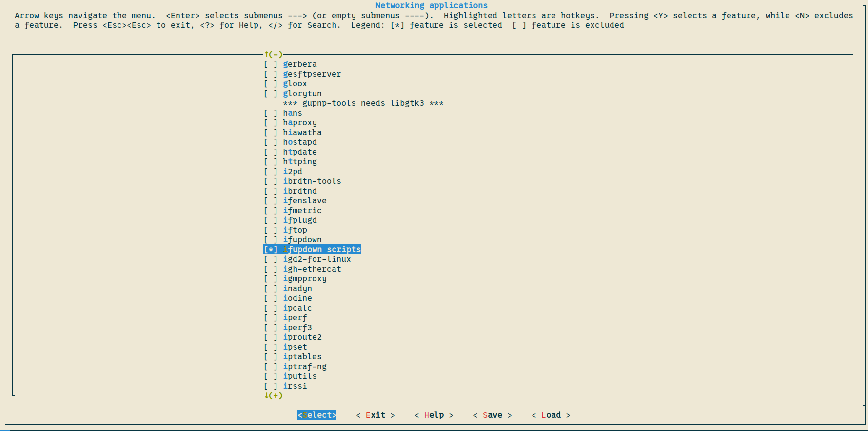The image size is (868, 431).
Task: Click the scroll-up indicator above the list
Action: coord(274,55)
